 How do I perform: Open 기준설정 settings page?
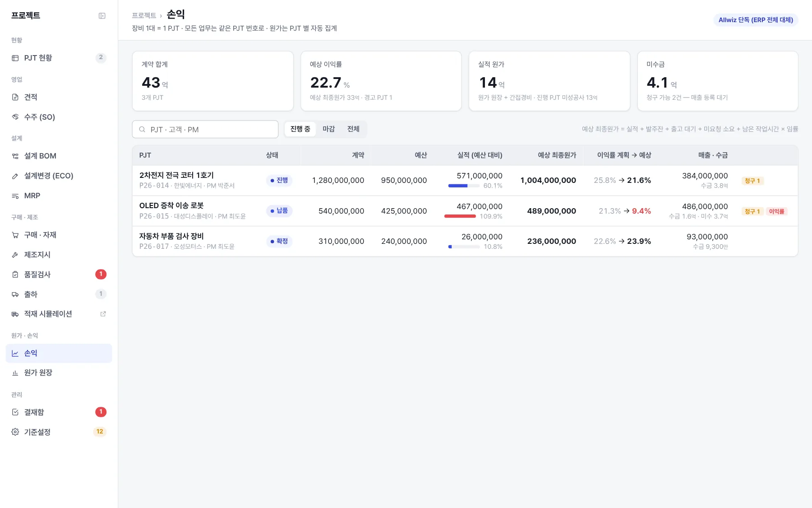tap(59, 432)
